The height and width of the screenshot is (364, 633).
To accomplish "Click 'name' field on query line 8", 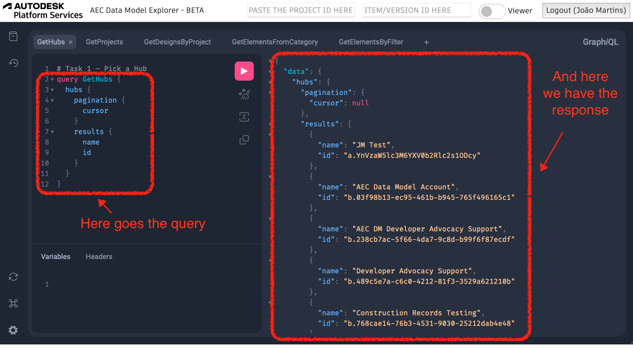I will tap(91, 142).
